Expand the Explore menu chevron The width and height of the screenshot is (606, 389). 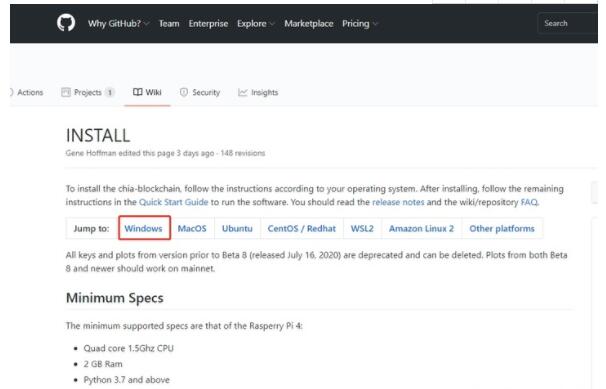pyautogui.click(x=272, y=24)
